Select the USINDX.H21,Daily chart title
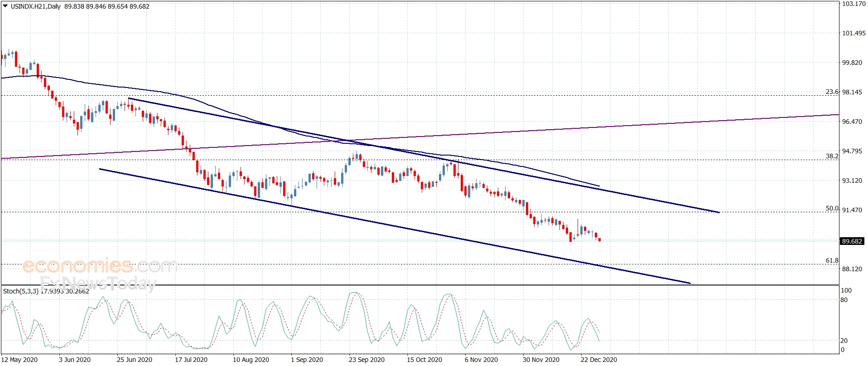Screen dimensions: 868x366 pos(35,6)
